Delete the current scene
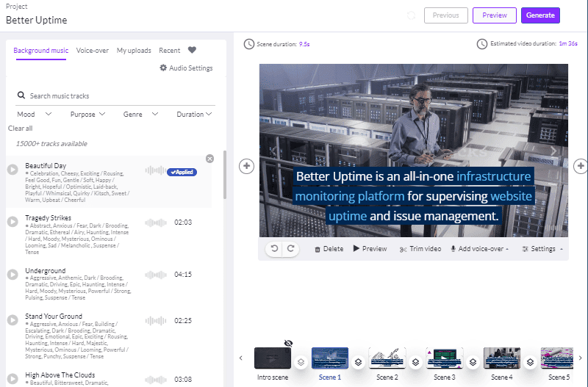This screenshot has width=588, height=387. coord(329,249)
